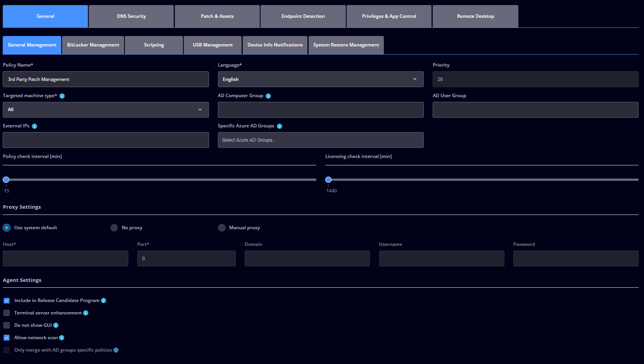Click info icon for Specific Azure AD Groups
The height and width of the screenshot is (364, 644).
[x=280, y=126]
